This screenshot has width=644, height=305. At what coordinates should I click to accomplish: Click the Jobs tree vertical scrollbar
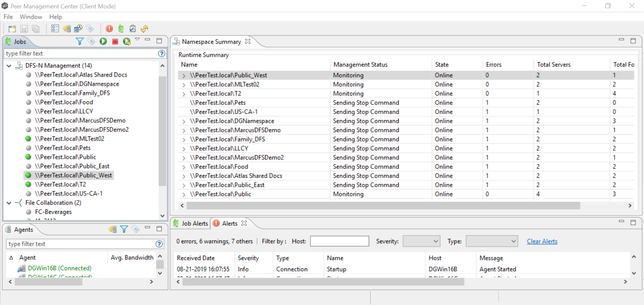click(x=162, y=131)
